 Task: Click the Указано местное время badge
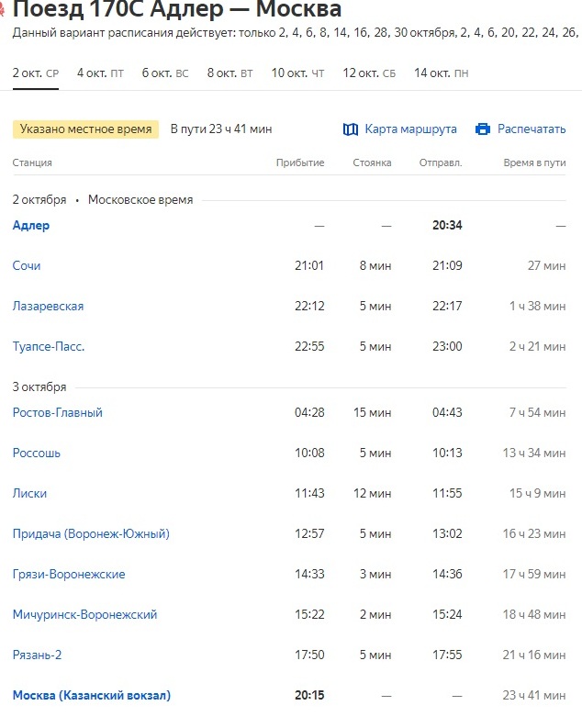click(85, 129)
